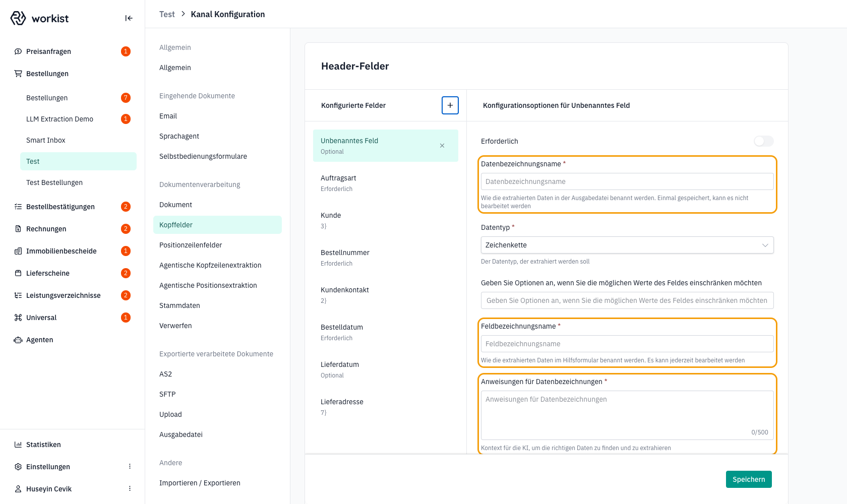Remove the Unbenanntes Feld entry with X
Screen dimensions: 847x504
[442, 146]
